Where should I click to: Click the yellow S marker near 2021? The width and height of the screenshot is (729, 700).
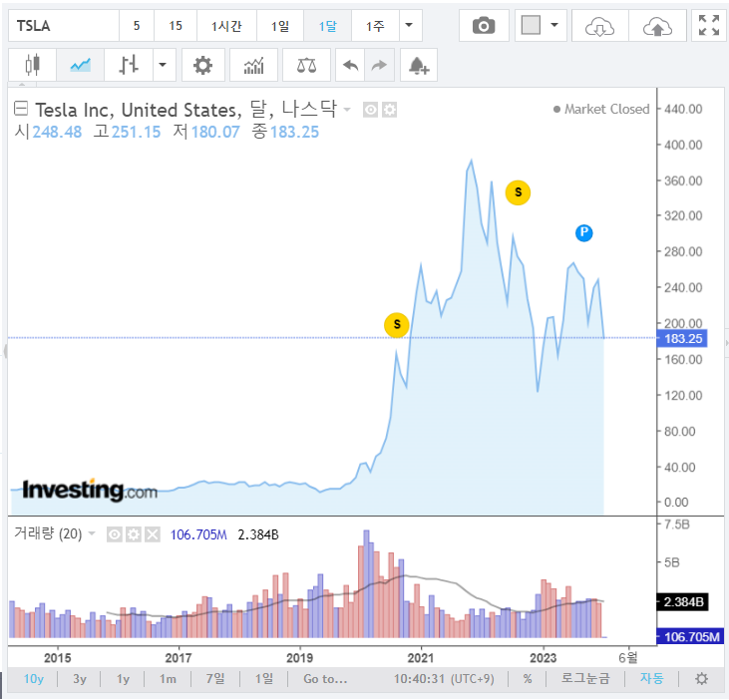tap(397, 324)
